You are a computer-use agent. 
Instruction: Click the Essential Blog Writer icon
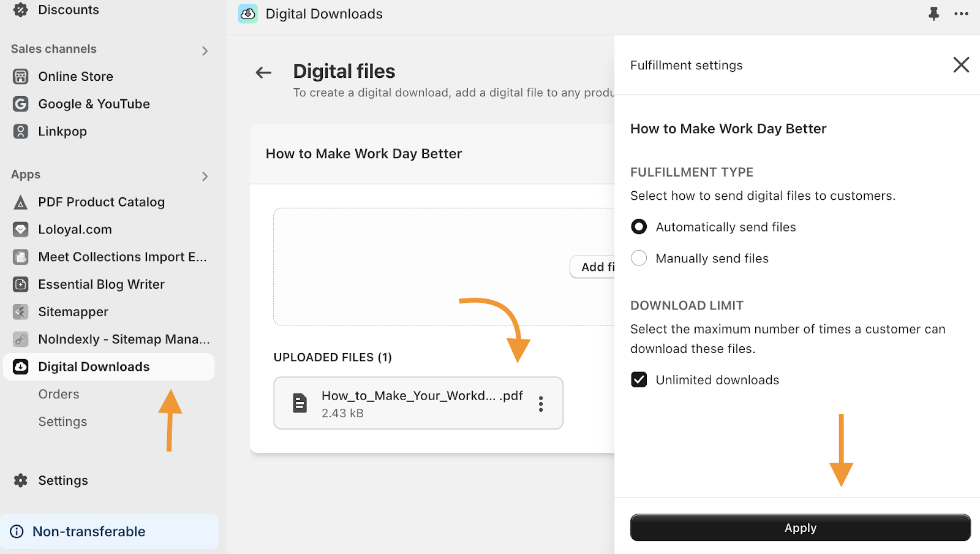click(x=20, y=284)
